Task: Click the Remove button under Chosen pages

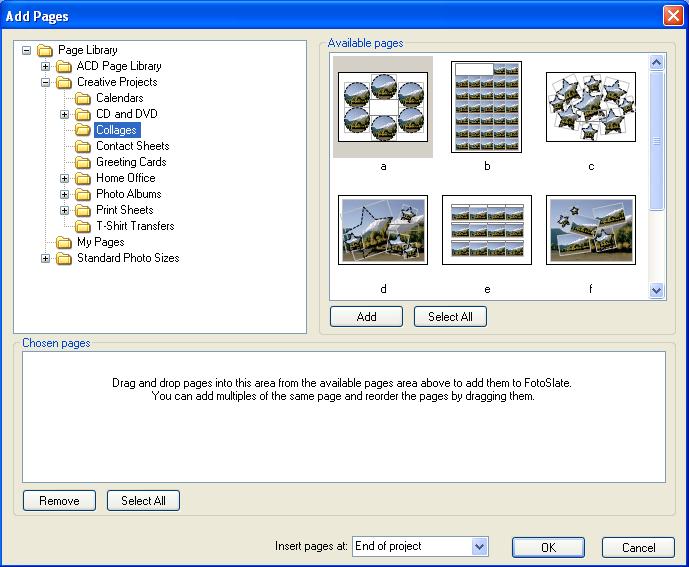Action: [59, 501]
